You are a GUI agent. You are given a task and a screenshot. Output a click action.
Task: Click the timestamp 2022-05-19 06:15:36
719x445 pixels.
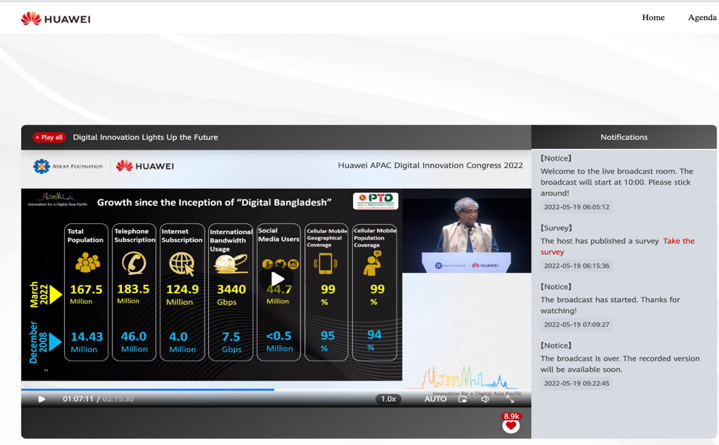point(576,266)
